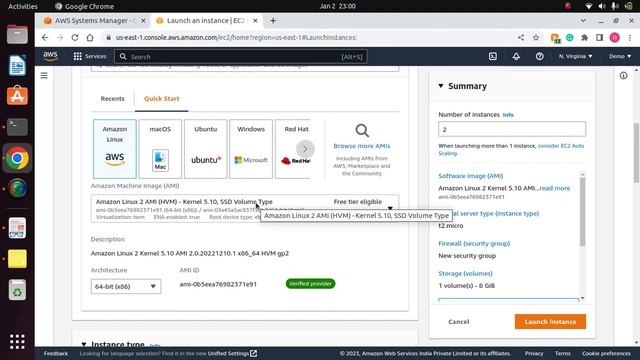Open the Chrome profile avatar
This screenshot has height=360, width=640.
(615, 38)
